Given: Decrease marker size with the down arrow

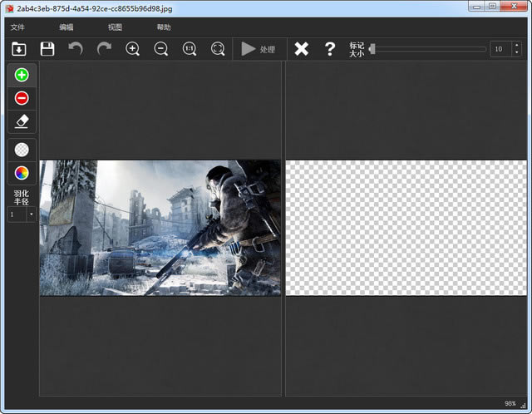Looking at the screenshot, I should coord(517,52).
